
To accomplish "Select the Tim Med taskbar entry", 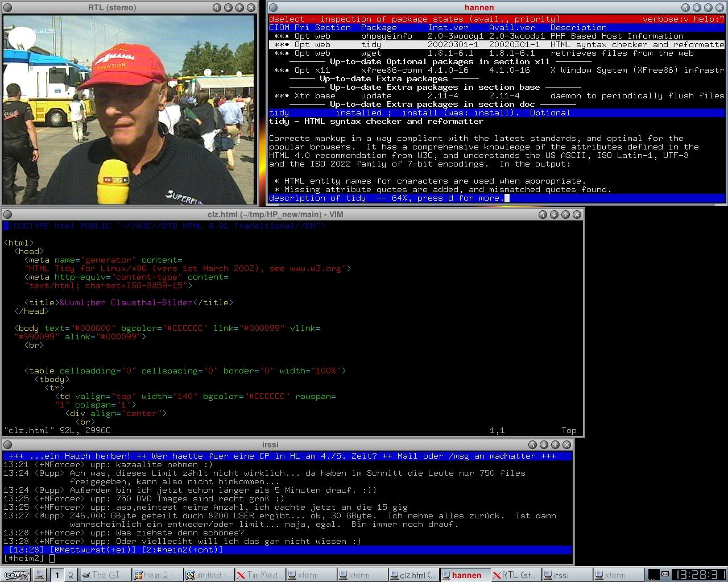I will 260,575.
